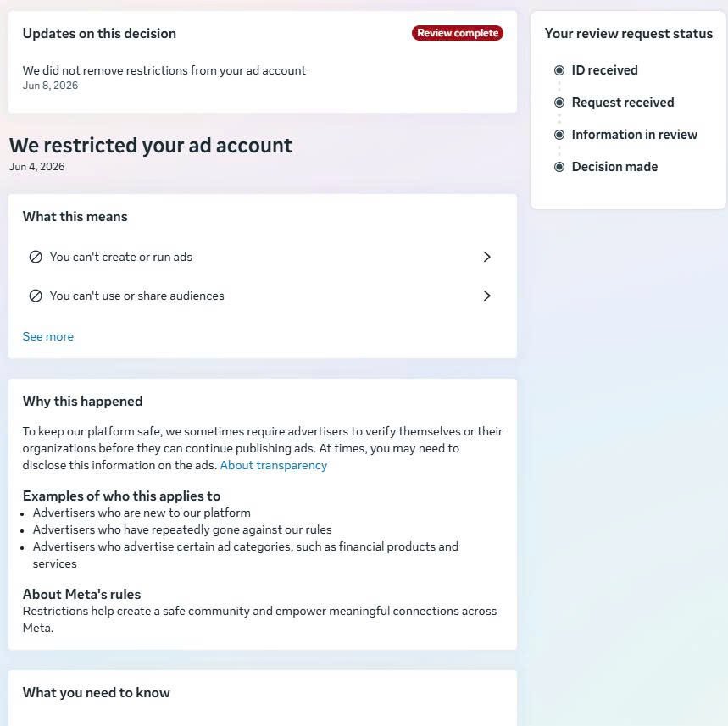This screenshot has height=726, width=728.
Task: Click the prohibited icon beside "can't use or share audiences"
Action: point(36,296)
